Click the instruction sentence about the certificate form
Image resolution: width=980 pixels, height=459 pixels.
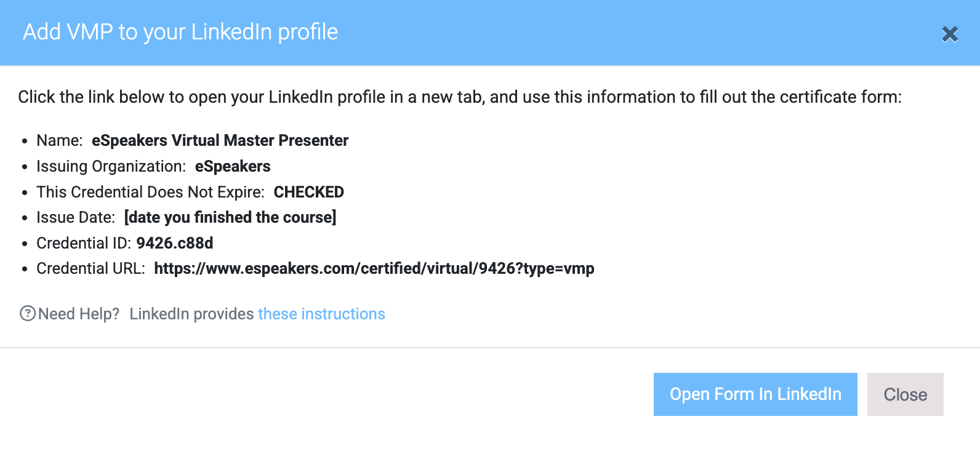click(x=459, y=97)
